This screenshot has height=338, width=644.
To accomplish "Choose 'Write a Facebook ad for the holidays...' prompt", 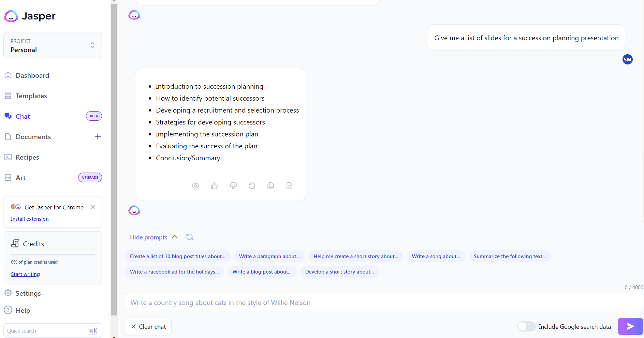I will point(174,272).
